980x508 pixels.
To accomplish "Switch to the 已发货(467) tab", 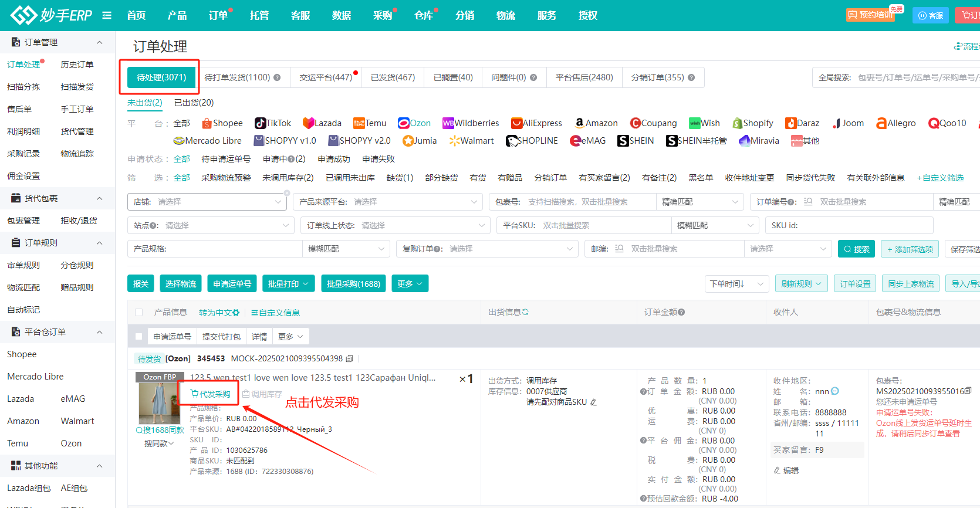I will (x=393, y=77).
